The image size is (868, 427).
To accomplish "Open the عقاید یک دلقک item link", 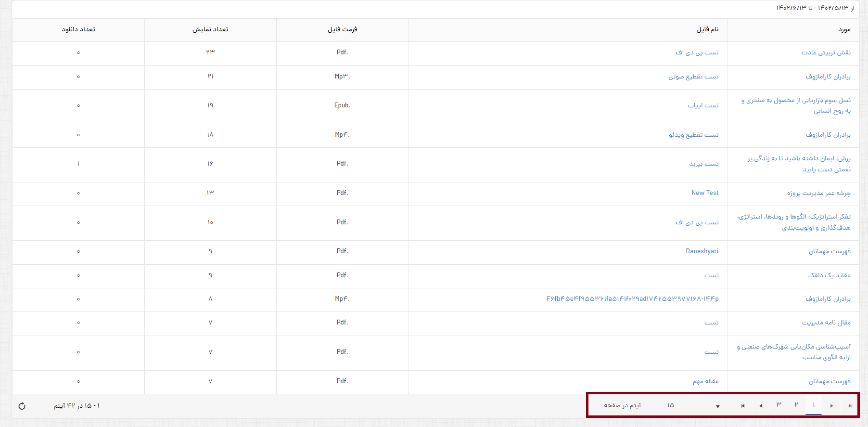I will coord(829,275).
